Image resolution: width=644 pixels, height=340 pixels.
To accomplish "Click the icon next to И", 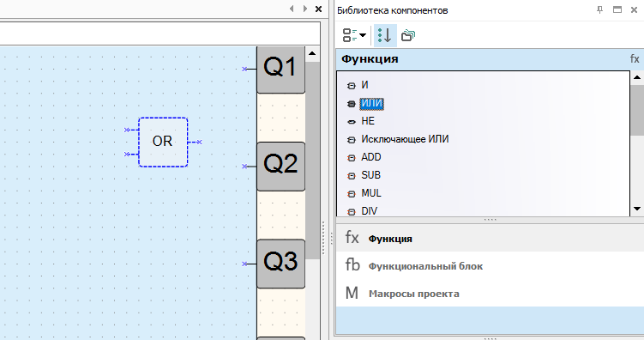I will 352,86.
